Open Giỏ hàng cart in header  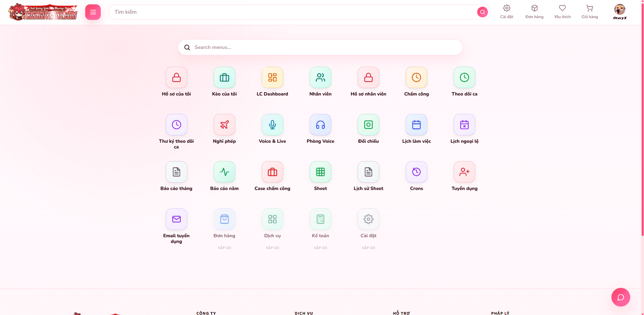[x=590, y=12]
